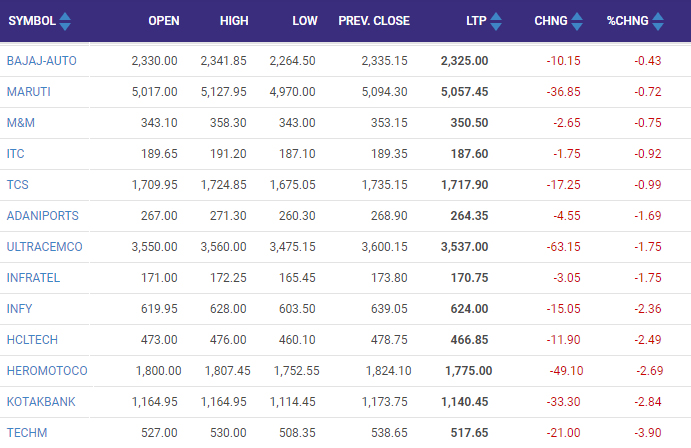Choose the HEROMOTOCO symbol link
This screenshot has width=691, height=448.
point(47,371)
